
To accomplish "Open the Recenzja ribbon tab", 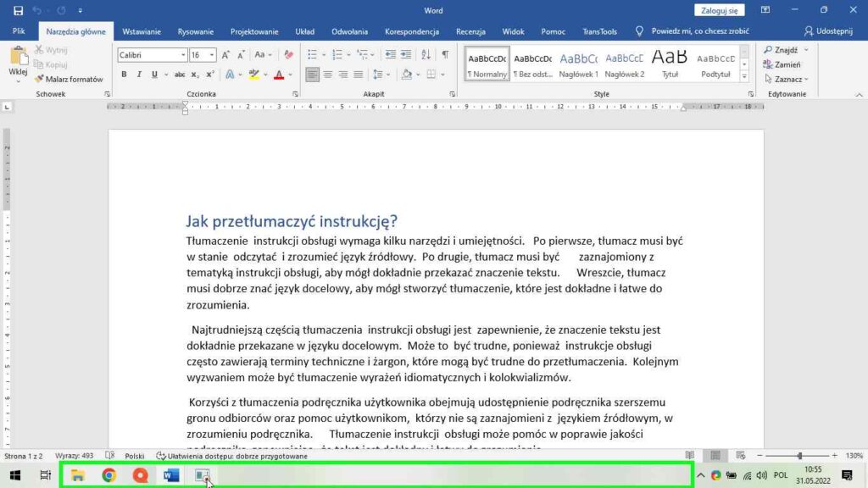I will click(x=470, y=31).
